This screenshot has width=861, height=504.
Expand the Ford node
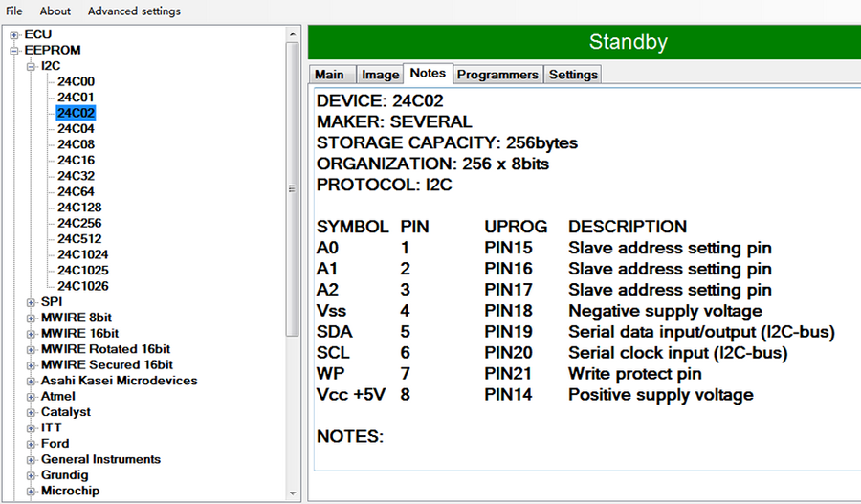pos(31,444)
